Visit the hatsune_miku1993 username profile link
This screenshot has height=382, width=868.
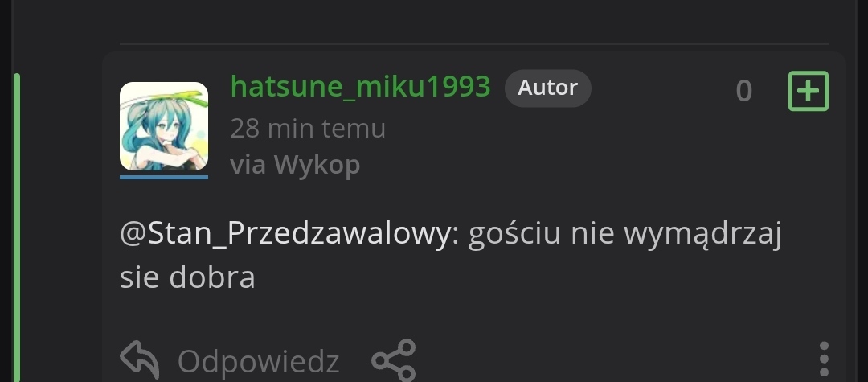(x=360, y=87)
